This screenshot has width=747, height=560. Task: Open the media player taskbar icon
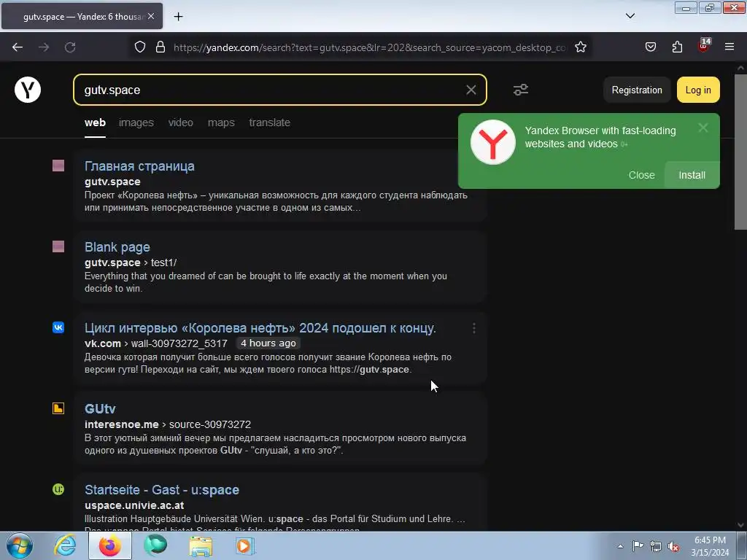coord(246,545)
